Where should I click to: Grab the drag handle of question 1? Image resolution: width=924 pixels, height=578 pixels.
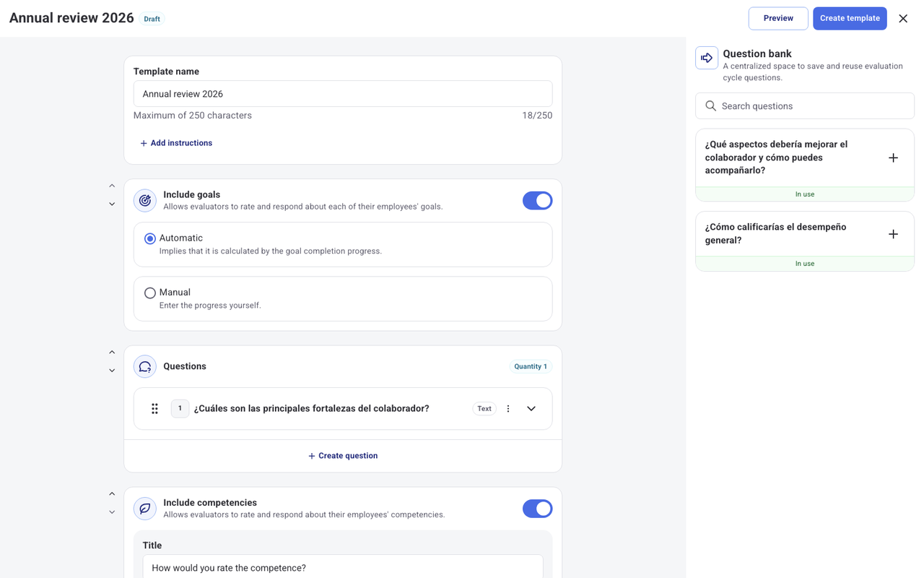(154, 409)
